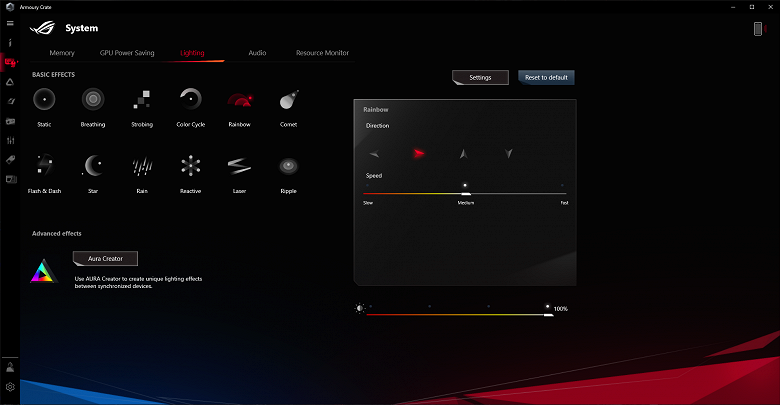Open the equalizer sliders sidebar icon

[10, 141]
